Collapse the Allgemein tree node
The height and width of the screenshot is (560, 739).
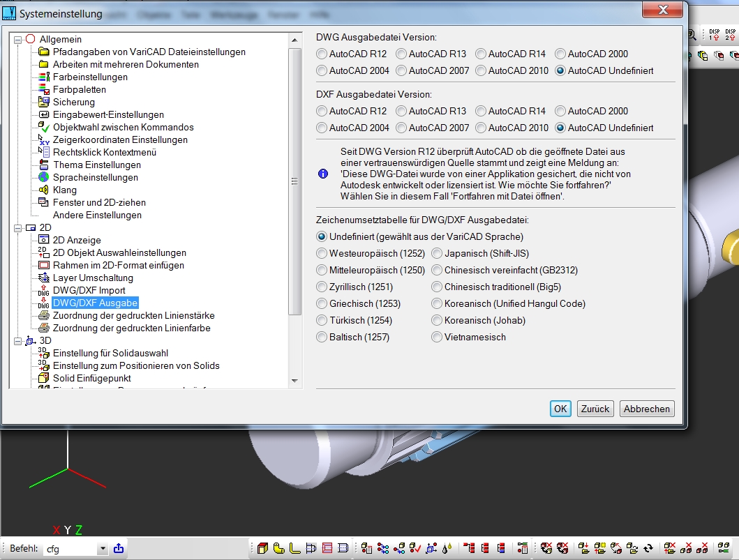tap(18, 40)
